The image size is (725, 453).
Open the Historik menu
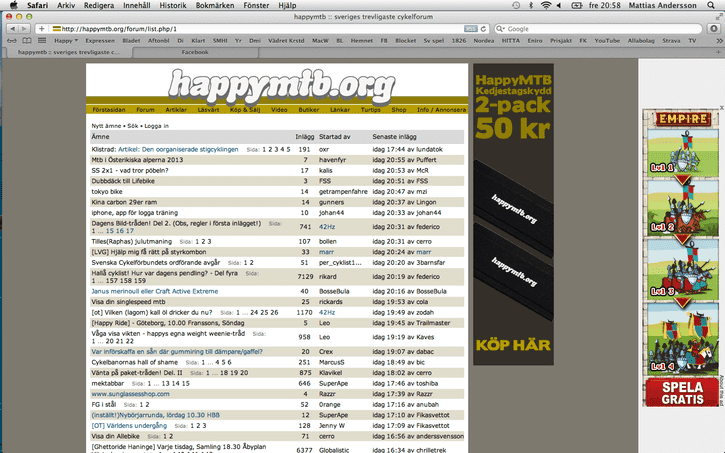point(173,5)
